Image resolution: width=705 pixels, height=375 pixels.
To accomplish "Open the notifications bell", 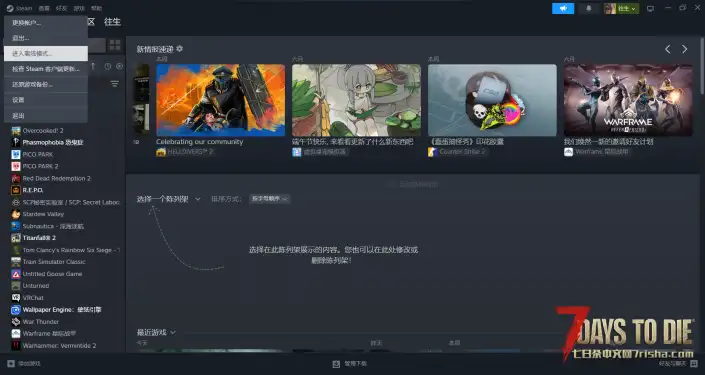I will (589, 8).
